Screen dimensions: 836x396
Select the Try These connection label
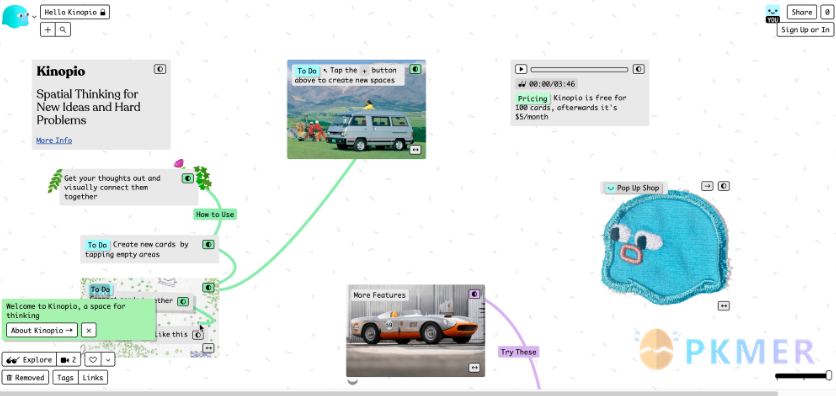[x=519, y=352]
